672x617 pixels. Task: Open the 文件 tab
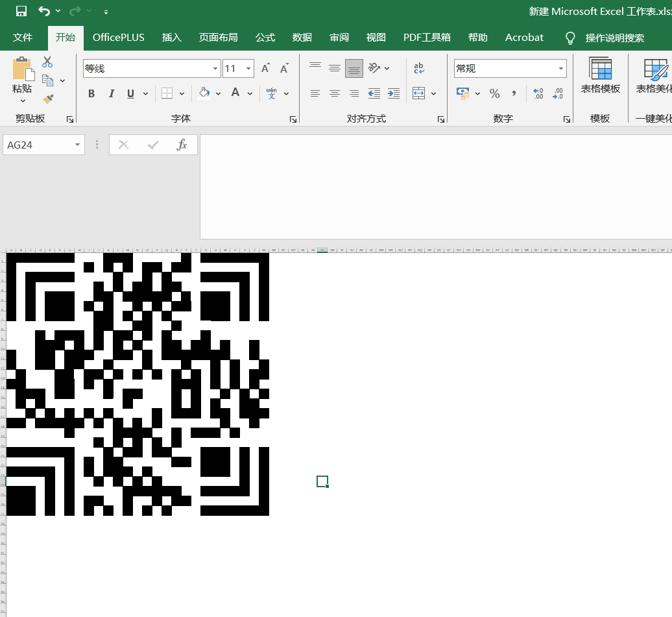coord(23,38)
